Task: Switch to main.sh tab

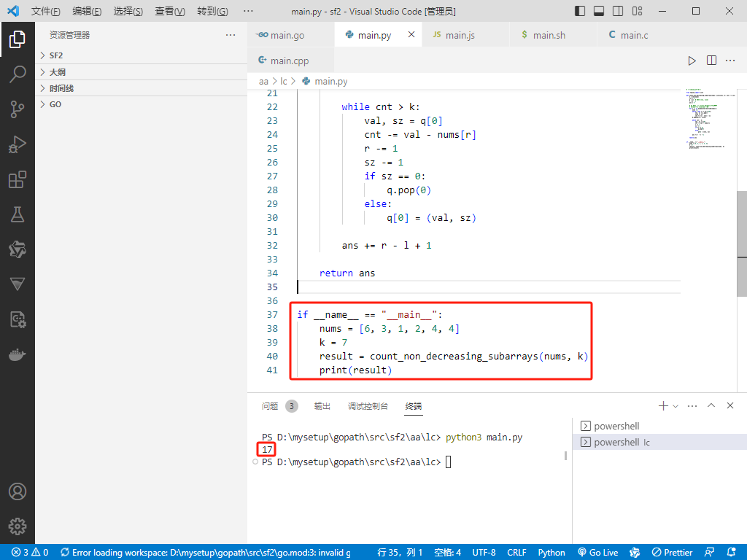Action: (553, 35)
